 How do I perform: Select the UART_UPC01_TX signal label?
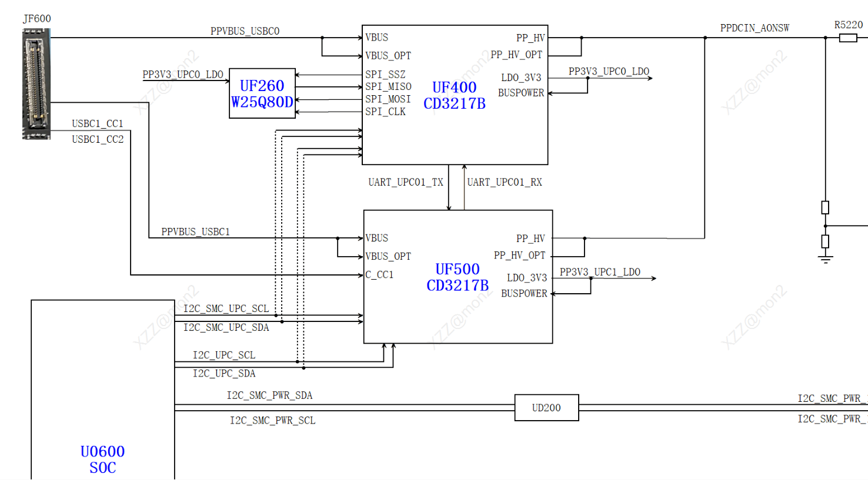coord(406,182)
